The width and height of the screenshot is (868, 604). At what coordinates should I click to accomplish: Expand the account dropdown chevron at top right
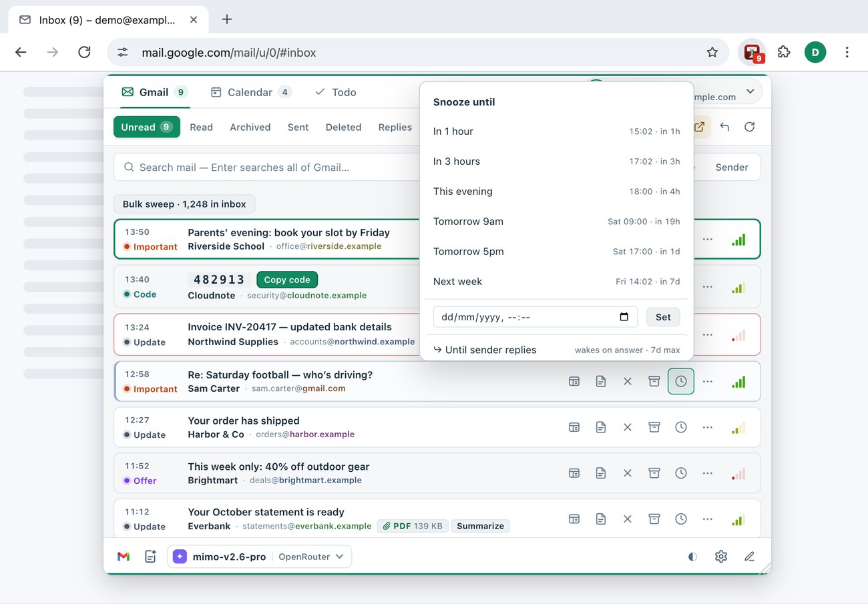click(750, 91)
